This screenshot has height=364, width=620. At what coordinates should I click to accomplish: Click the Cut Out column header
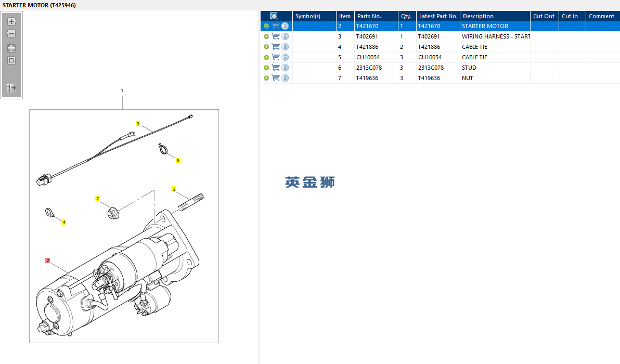(545, 16)
